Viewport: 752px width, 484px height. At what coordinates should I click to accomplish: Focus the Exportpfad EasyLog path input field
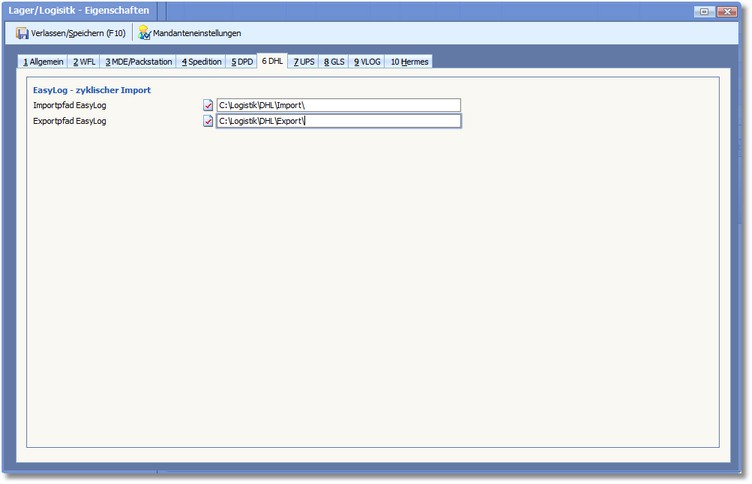(337, 121)
